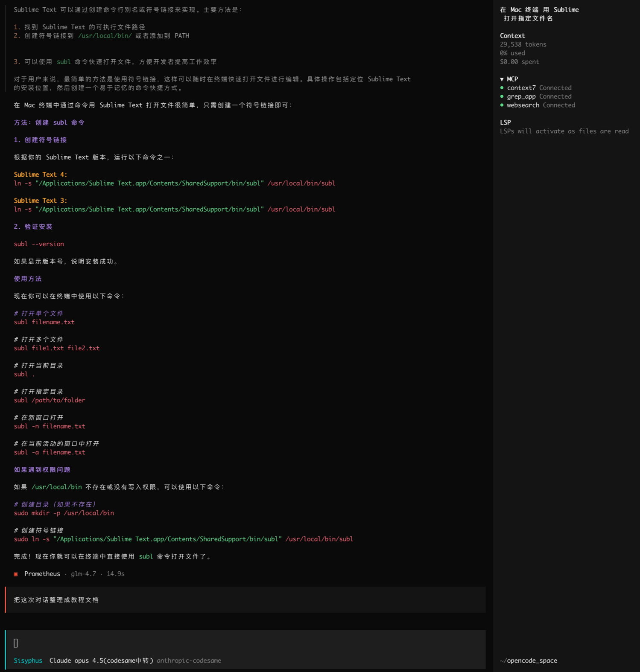This screenshot has height=672, width=640.
Task: Click the ln -s command under Sublime Text 3
Action: click(x=175, y=209)
